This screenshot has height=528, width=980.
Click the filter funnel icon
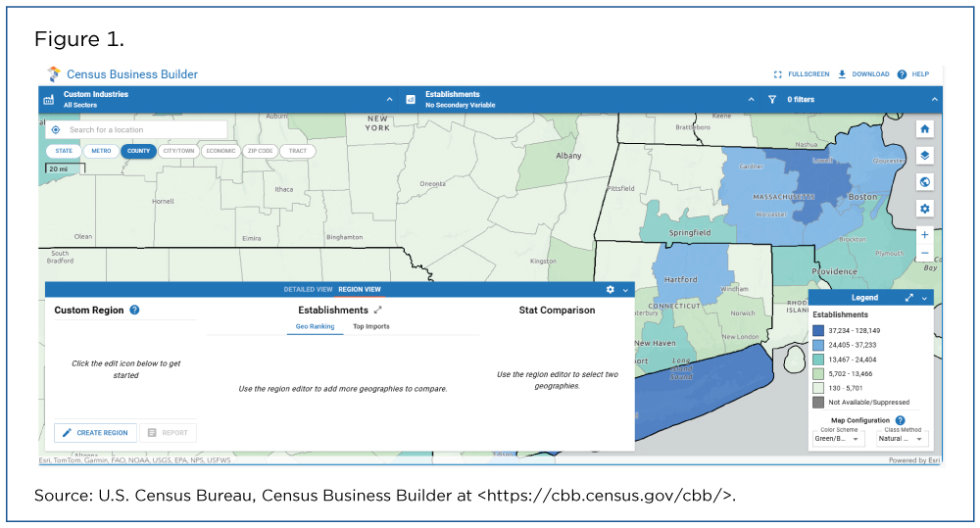coord(772,99)
